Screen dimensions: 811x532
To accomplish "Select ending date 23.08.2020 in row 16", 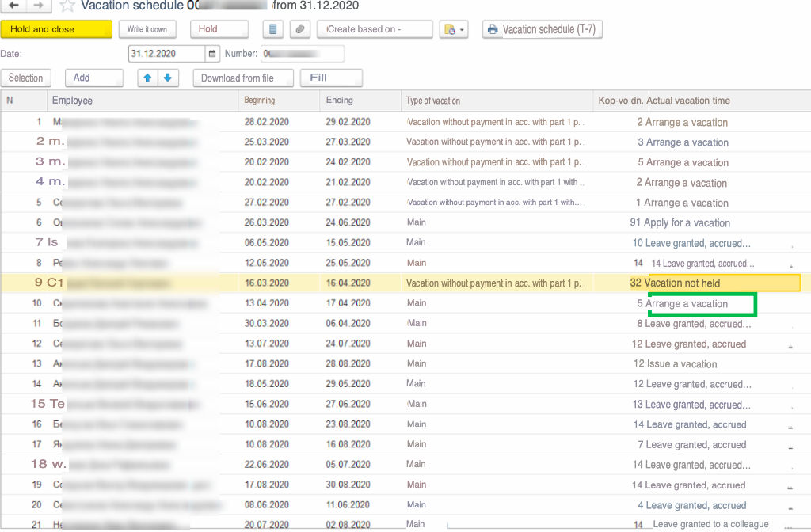I will tap(348, 424).
